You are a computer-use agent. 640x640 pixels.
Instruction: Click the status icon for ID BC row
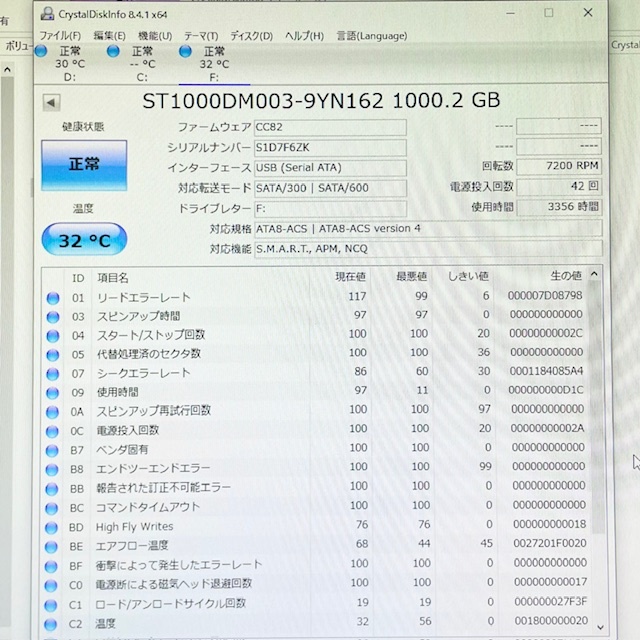[x=51, y=508]
